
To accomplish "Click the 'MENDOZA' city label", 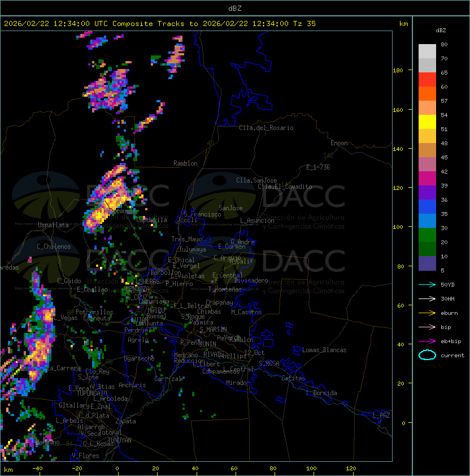I will [x=137, y=288].
